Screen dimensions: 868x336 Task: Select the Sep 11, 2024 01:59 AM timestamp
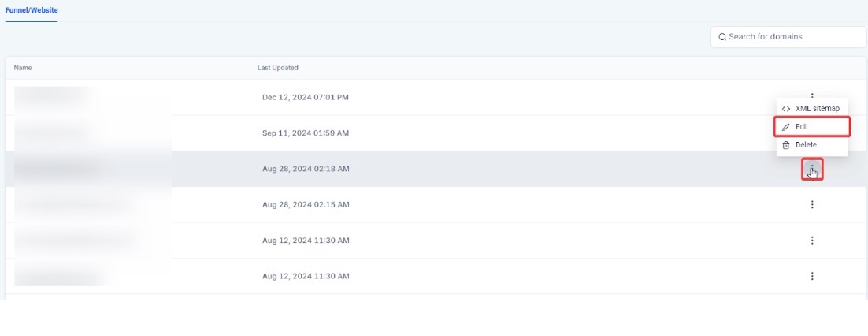pos(305,133)
